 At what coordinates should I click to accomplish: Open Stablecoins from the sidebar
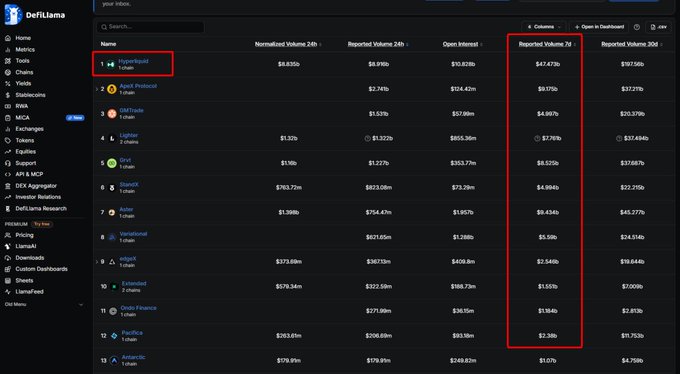point(30,95)
